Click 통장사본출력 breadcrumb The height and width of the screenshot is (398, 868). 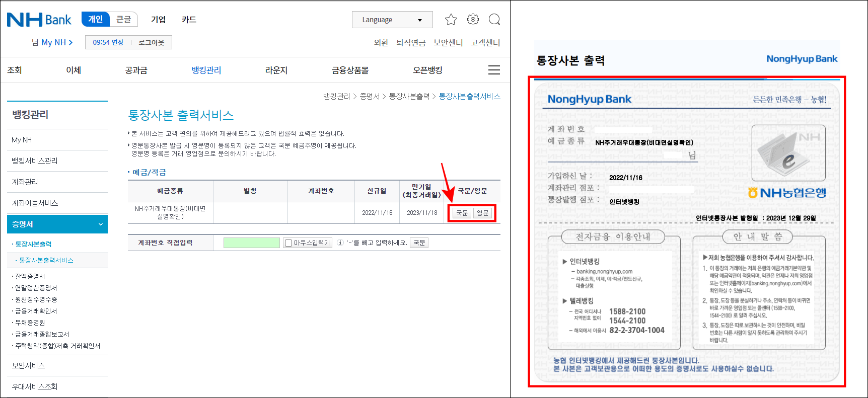point(409,96)
